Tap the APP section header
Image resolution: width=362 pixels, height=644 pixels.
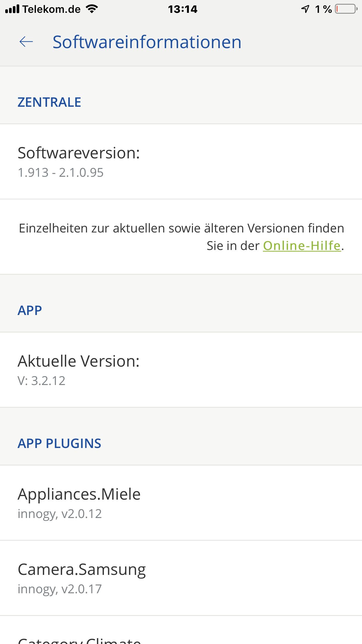pos(30,310)
